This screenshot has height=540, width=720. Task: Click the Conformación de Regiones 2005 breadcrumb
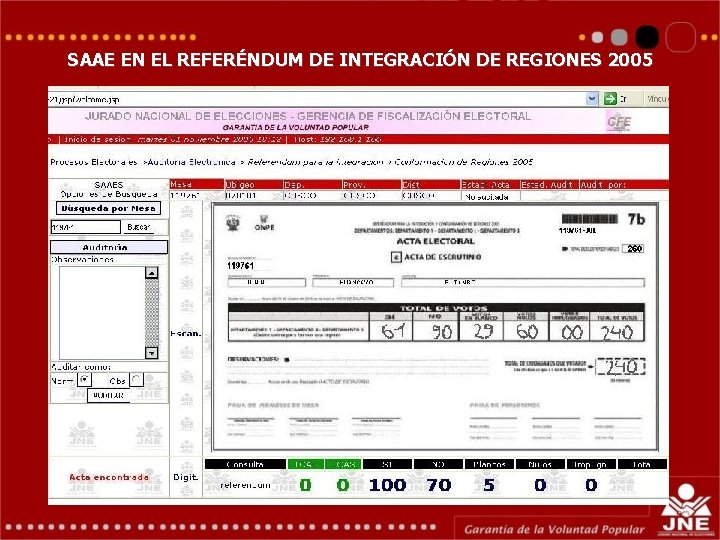463,162
